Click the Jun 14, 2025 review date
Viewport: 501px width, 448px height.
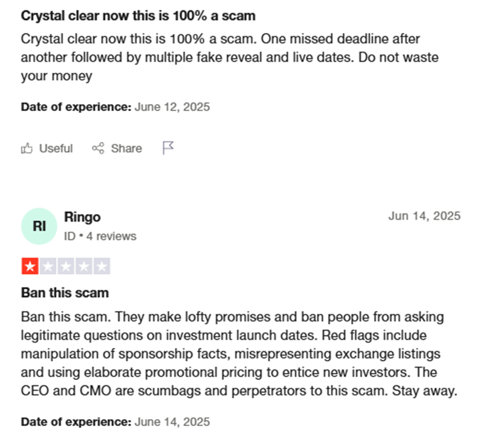(424, 216)
